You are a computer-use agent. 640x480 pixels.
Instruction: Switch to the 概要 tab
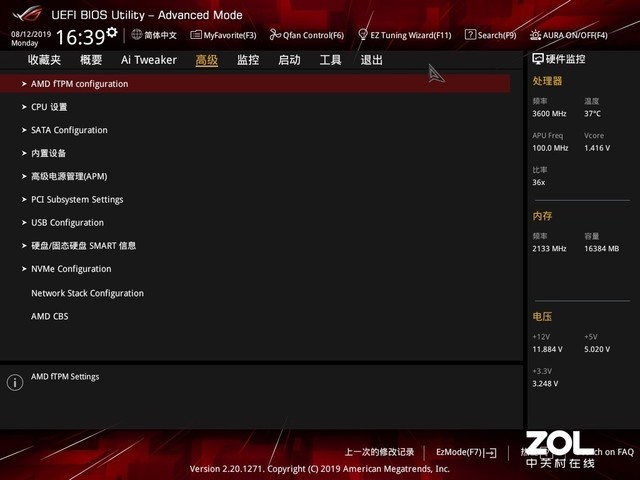pyautogui.click(x=91, y=60)
